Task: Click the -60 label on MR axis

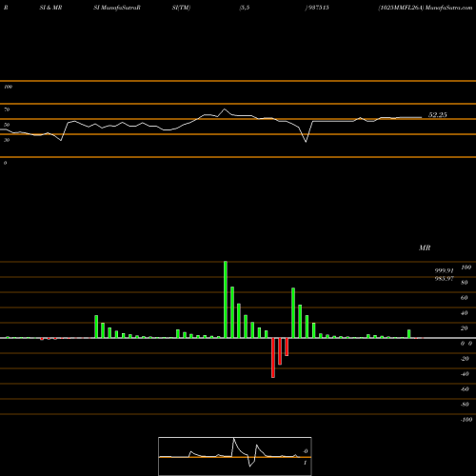Action: point(465,389)
